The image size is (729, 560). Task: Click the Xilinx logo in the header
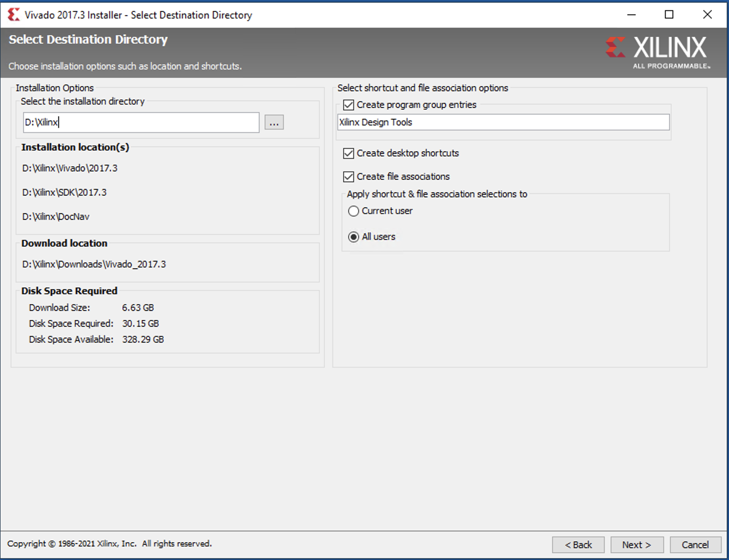658,52
